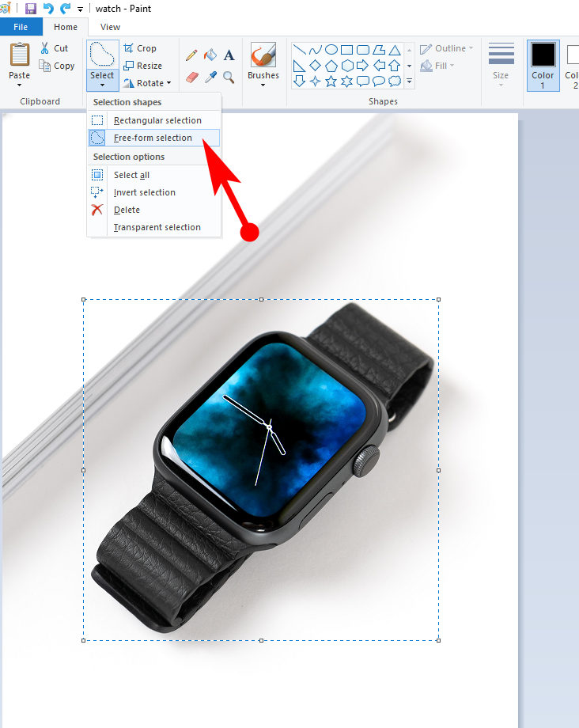Image resolution: width=579 pixels, height=728 pixels.
Task: Open the File menu
Action: (x=21, y=27)
